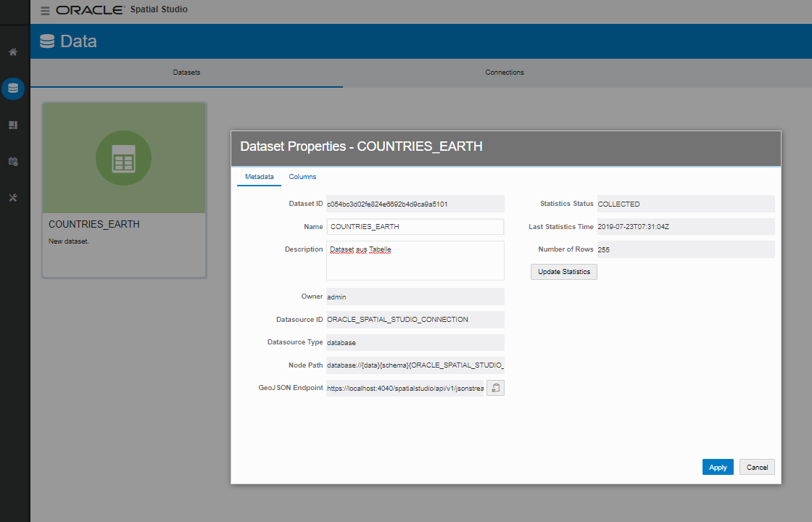Click the Datasource ID field
This screenshot has height=522, width=812.
(415, 320)
